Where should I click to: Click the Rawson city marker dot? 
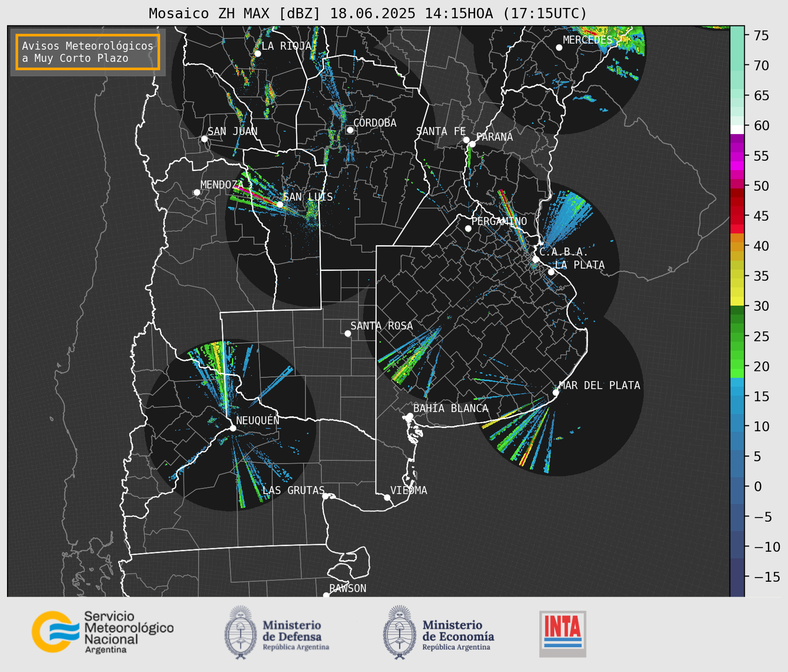click(326, 595)
